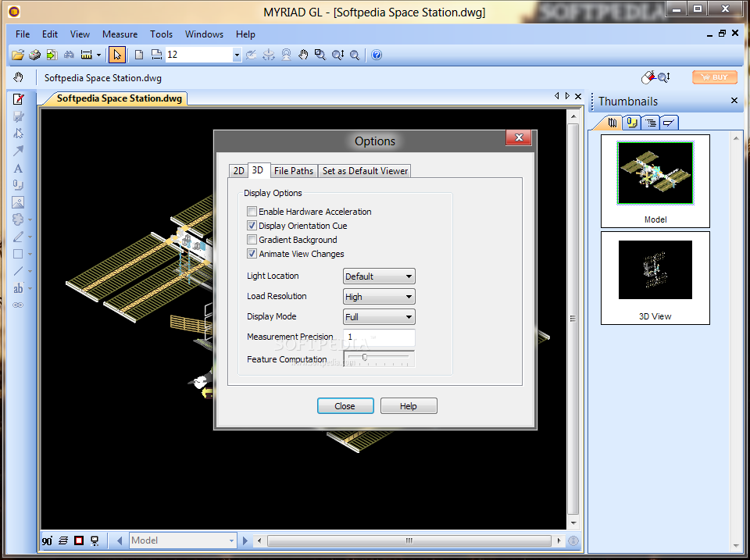Expand the pencil tool options arrow
750x560 pixels.
(x=30, y=237)
